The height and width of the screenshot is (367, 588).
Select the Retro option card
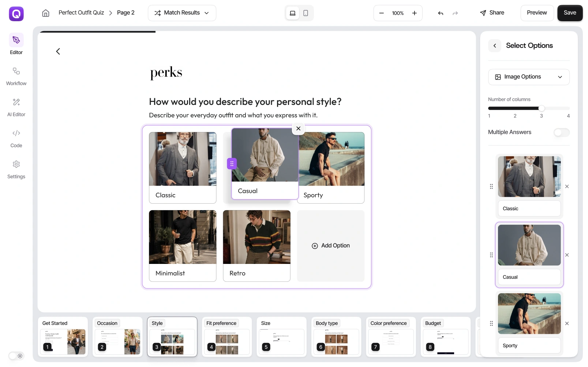(256, 246)
